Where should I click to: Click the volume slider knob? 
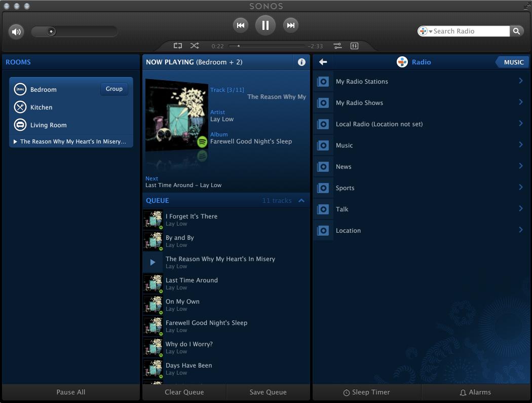point(51,31)
